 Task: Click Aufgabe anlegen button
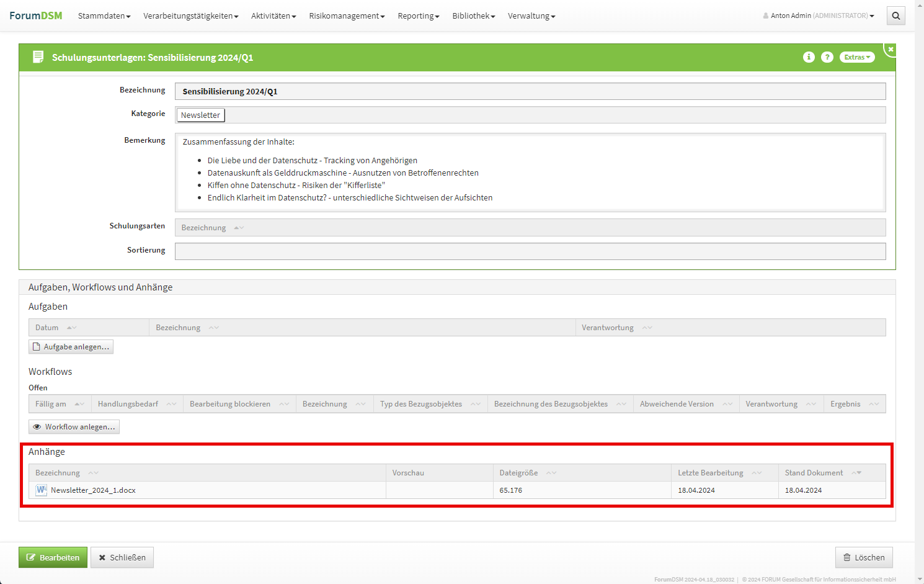(x=71, y=347)
